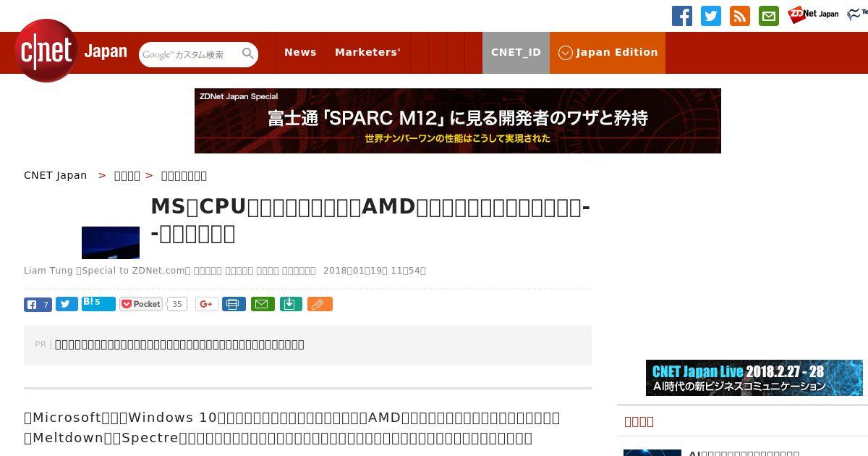Click the CNET Japan Live 2018 banner
Image resolution: width=868 pixels, height=456 pixels.
tap(754, 378)
